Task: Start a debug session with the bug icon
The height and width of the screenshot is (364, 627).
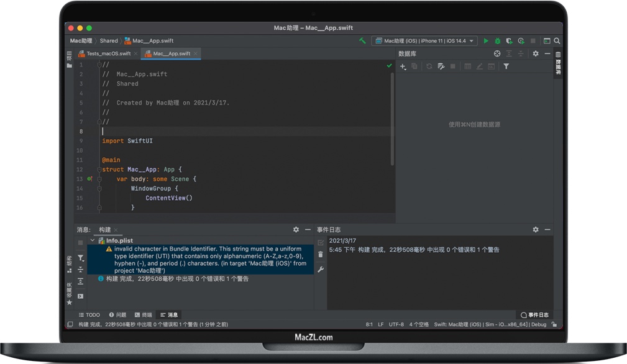Action: pyautogui.click(x=497, y=40)
